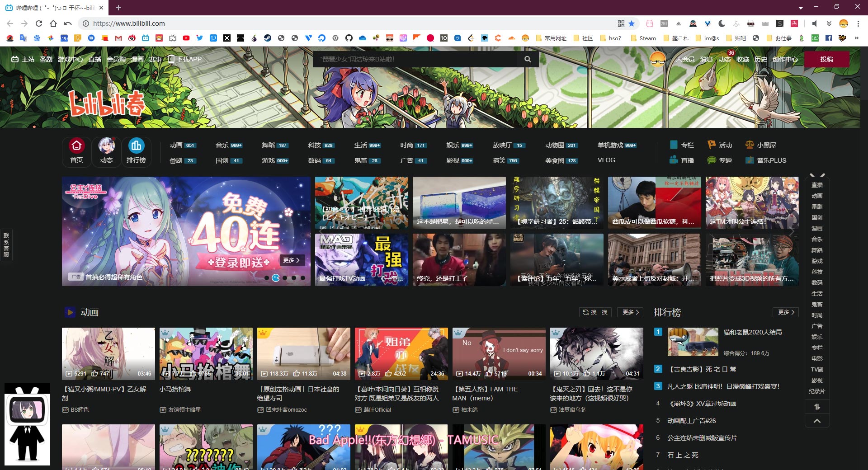Open the 社区 bookmark folder
This screenshot has height=470, width=868.
click(x=583, y=38)
